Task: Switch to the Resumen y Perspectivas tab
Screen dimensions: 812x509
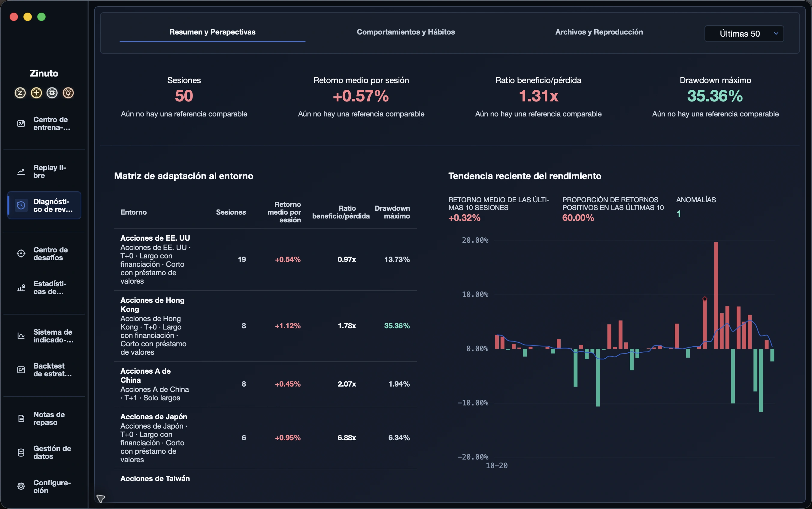Action: (213, 32)
